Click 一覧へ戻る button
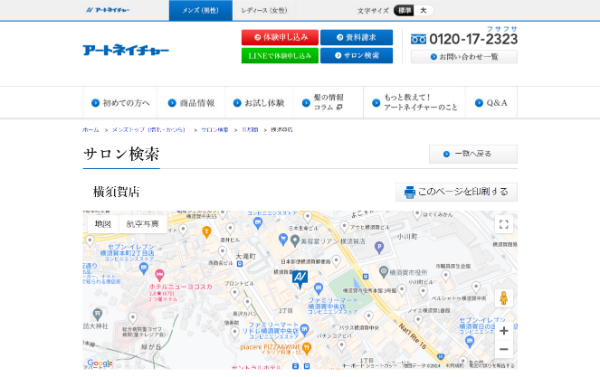 [x=473, y=154]
